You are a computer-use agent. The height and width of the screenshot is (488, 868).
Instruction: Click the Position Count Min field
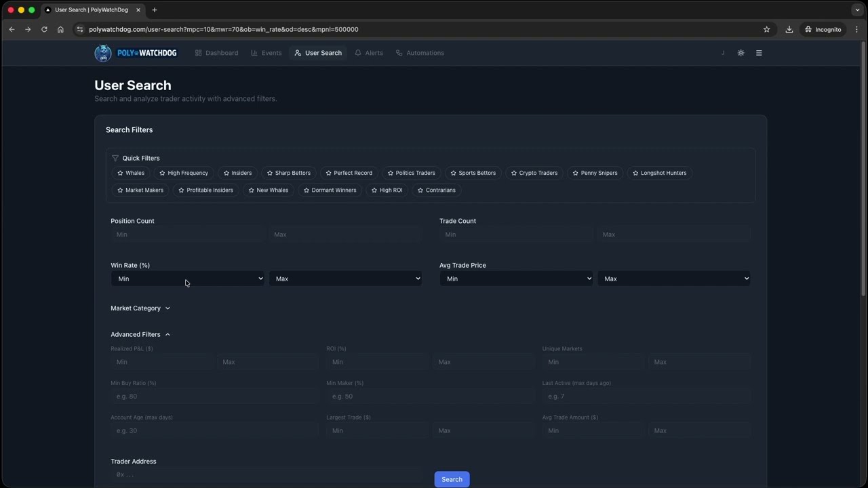[x=188, y=235]
